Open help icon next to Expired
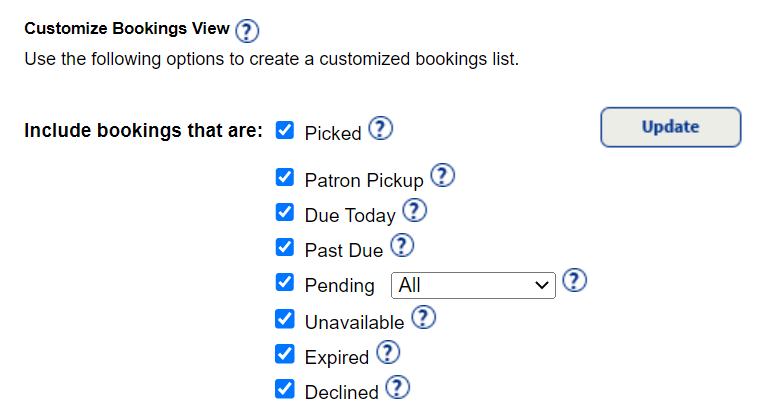This screenshot has height=411, width=771. pyautogui.click(x=388, y=353)
